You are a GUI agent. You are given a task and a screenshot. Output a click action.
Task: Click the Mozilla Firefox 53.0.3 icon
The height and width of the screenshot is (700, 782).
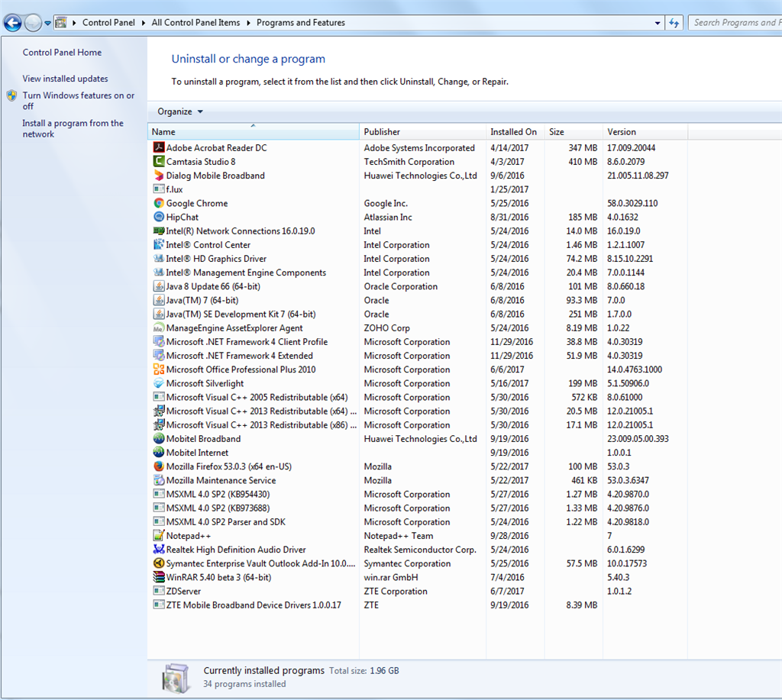(159, 466)
